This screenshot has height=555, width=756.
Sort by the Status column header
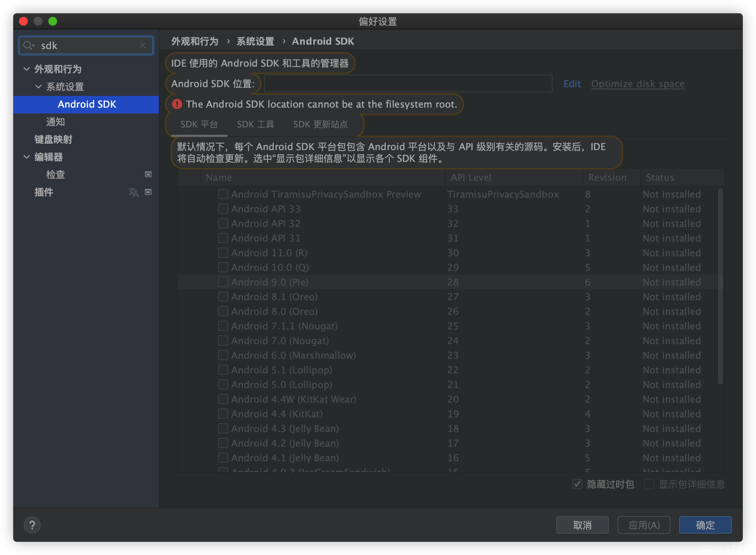pyautogui.click(x=682, y=178)
